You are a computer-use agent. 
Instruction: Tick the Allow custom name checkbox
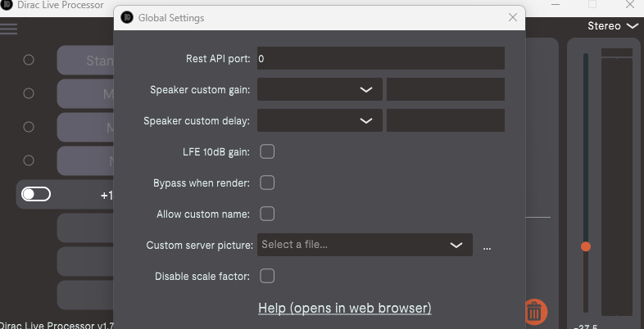coord(267,214)
